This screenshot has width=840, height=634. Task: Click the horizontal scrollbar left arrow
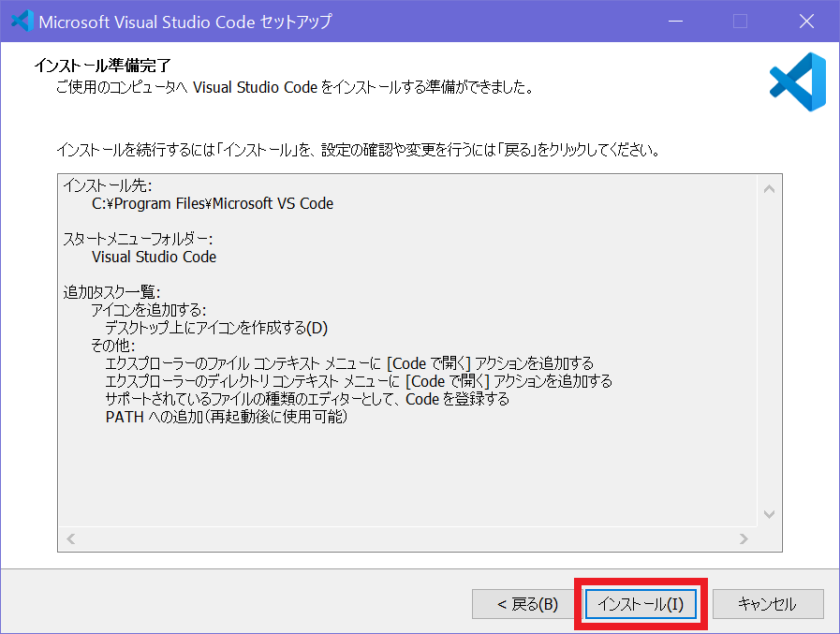(x=71, y=538)
